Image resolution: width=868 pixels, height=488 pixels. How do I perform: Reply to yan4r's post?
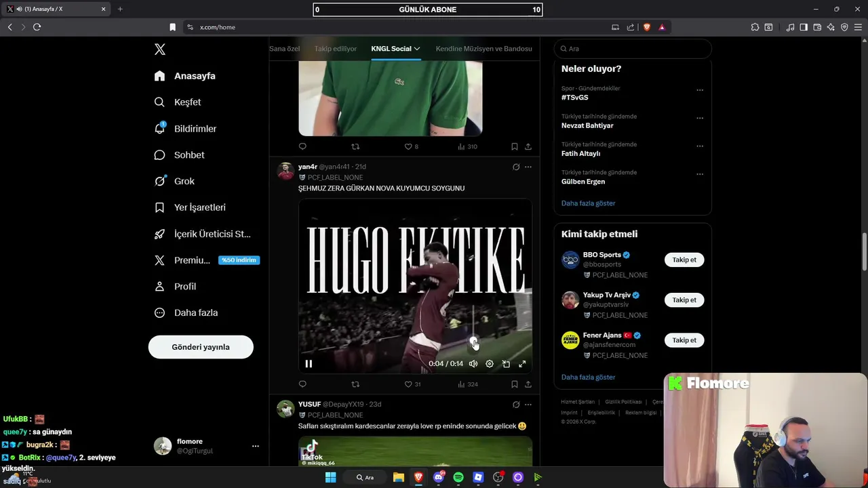point(302,384)
